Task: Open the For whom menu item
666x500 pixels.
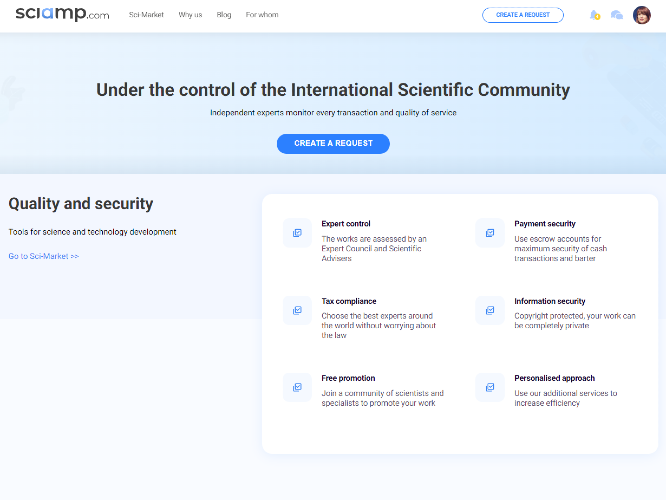Action: click(x=262, y=15)
